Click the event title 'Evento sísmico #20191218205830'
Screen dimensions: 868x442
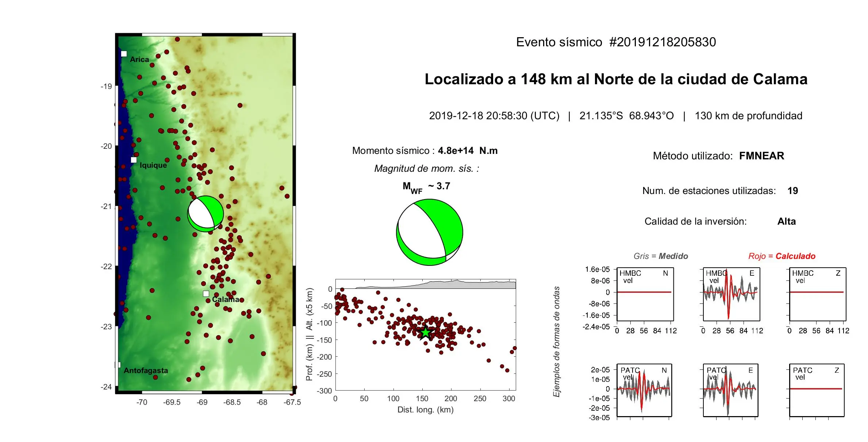point(616,42)
